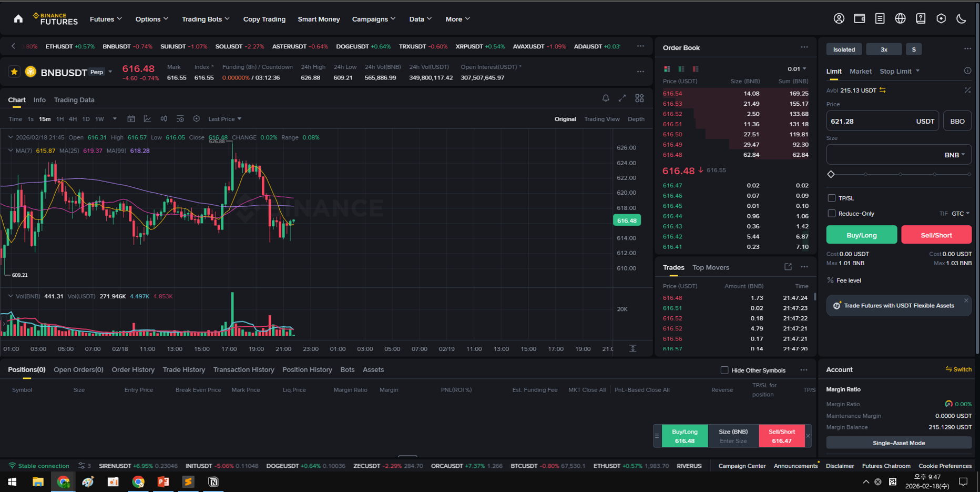Expand the Campaigns dropdown
Viewport: 980px width, 492px height.
point(374,19)
